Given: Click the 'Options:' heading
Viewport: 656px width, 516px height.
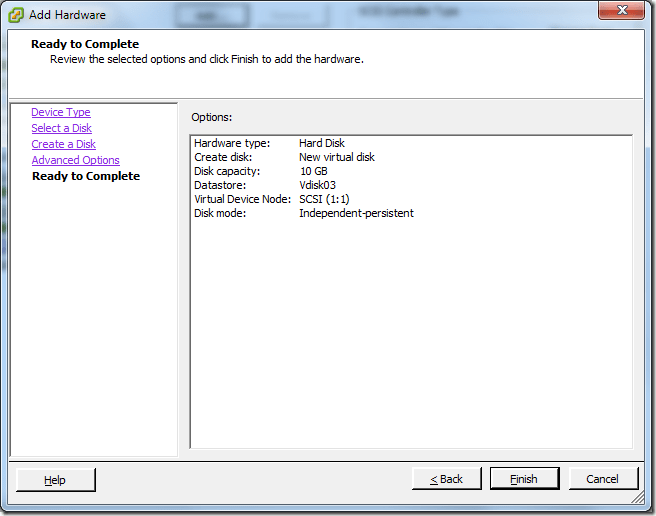Looking at the screenshot, I should click(212, 117).
